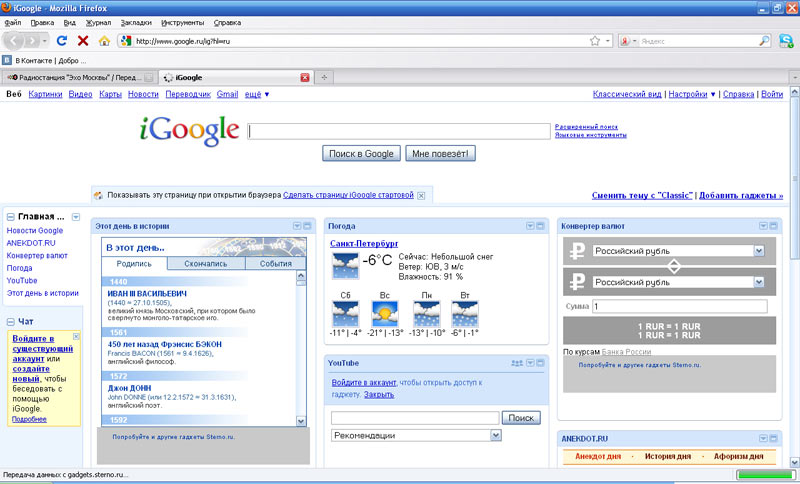Open the 'Этот день в истории' gadget menu
Screen dimensions: 800x484
pyautogui.click(x=297, y=226)
